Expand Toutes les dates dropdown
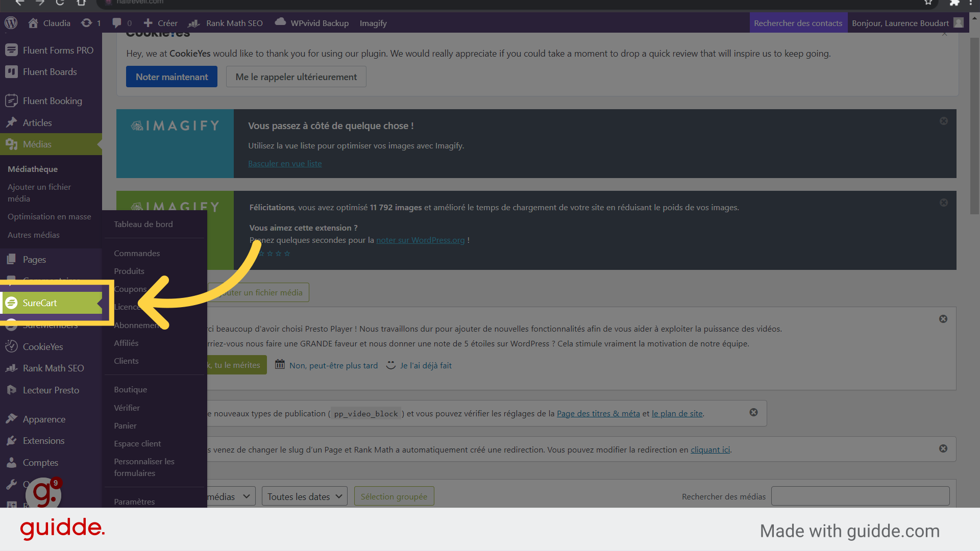This screenshot has width=980, height=551. click(x=305, y=496)
